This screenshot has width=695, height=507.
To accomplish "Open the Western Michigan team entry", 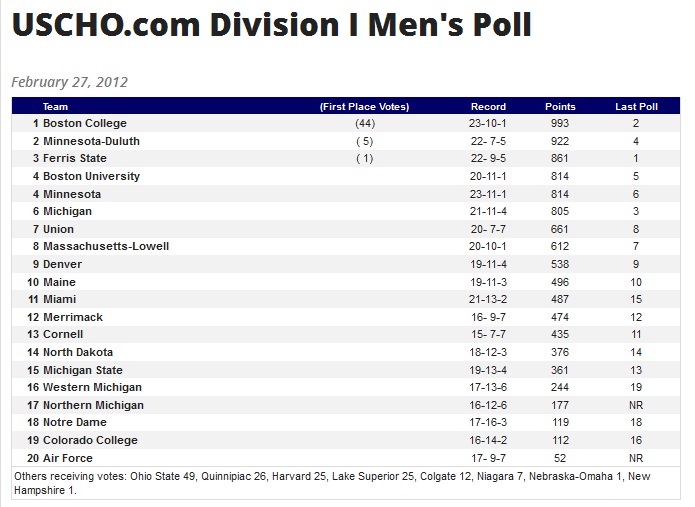I will click(x=92, y=387).
